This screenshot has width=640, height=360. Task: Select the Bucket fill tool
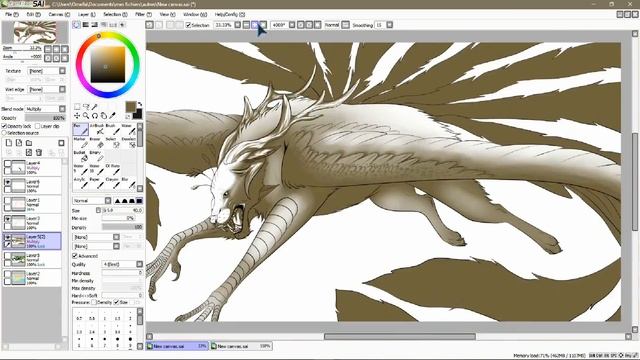[81, 156]
